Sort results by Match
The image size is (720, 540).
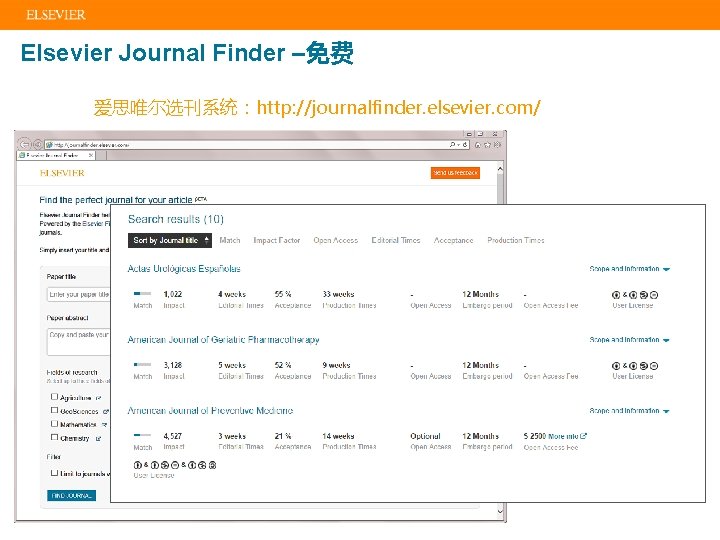pos(230,240)
